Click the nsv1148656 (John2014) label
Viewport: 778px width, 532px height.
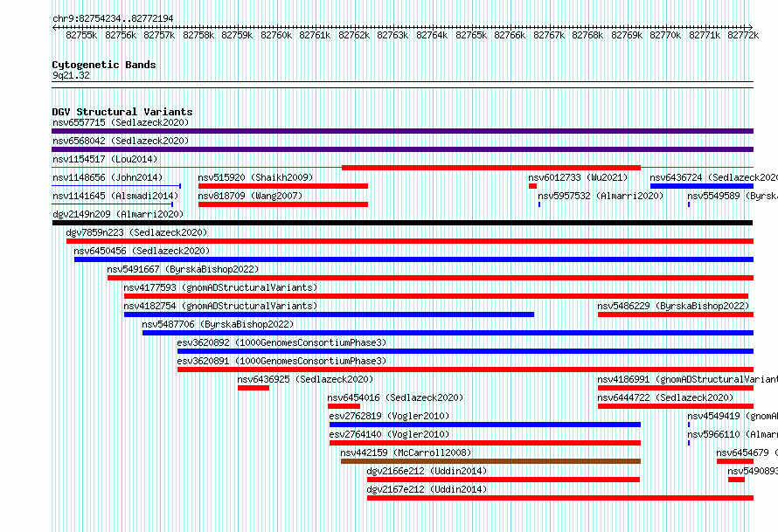(x=108, y=177)
